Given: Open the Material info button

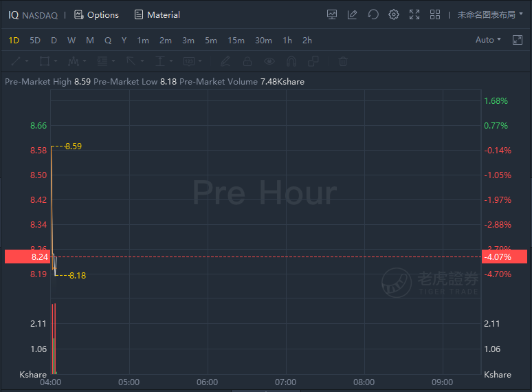Looking at the screenshot, I should tap(157, 15).
